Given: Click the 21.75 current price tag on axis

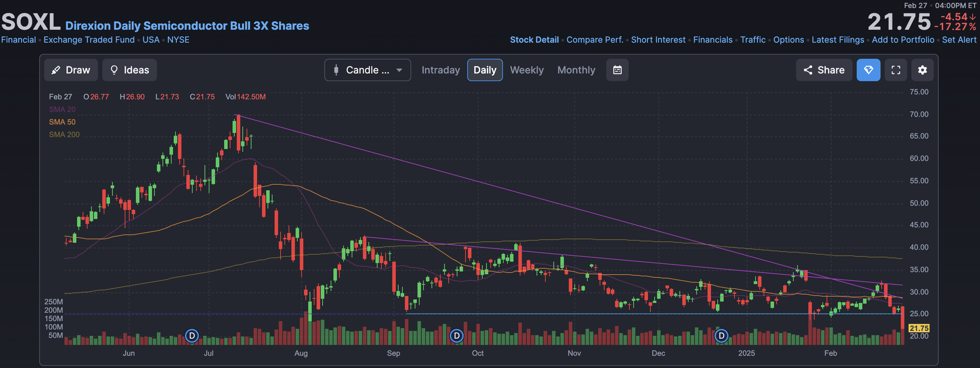Looking at the screenshot, I should pyautogui.click(x=919, y=328).
